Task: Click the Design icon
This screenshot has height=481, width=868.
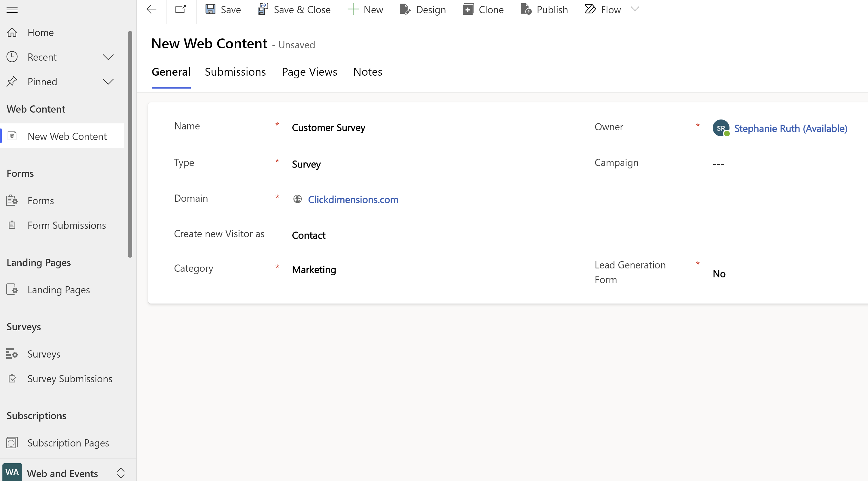Action: point(405,9)
